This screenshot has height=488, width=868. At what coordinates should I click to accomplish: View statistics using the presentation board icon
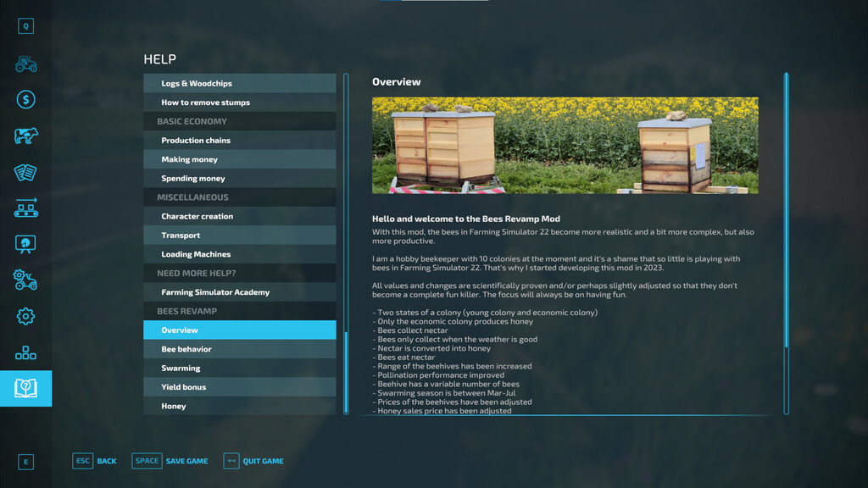point(25,244)
